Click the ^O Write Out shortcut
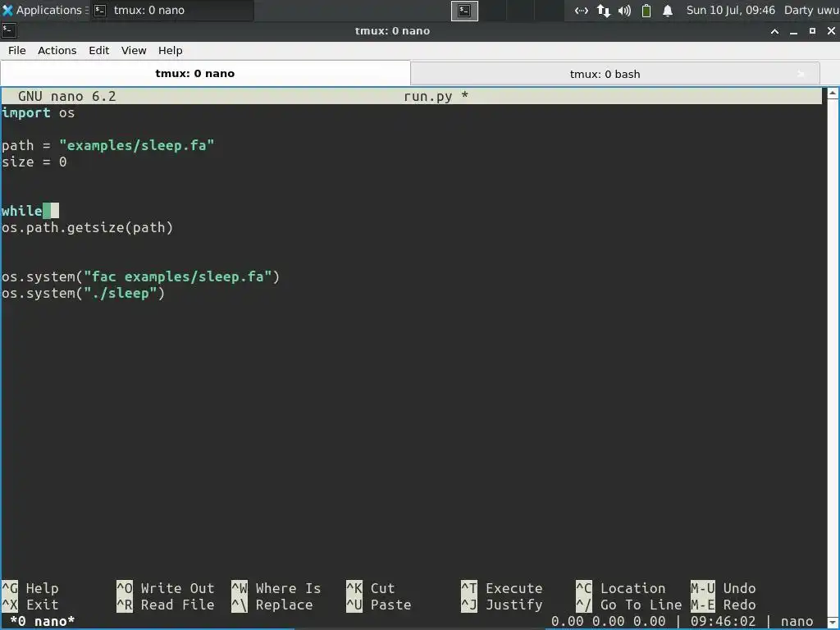The width and height of the screenshot is (840, 630). tap(166, 588)
